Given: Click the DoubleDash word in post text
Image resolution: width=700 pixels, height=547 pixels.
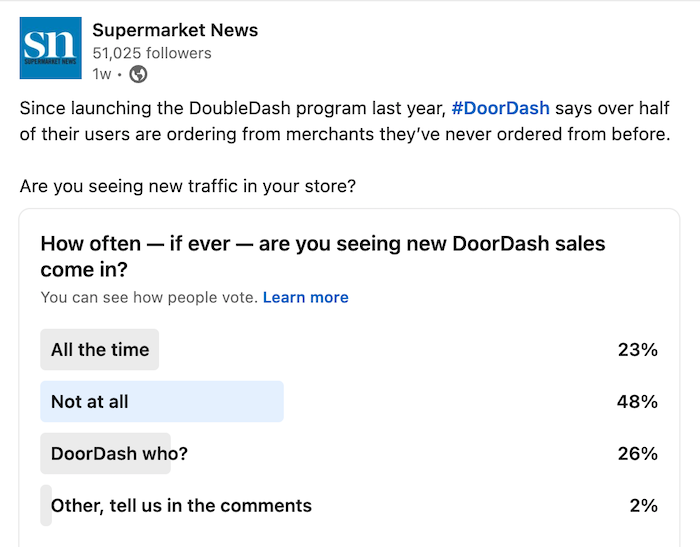Looking at the screenshot, I should 240,108.
